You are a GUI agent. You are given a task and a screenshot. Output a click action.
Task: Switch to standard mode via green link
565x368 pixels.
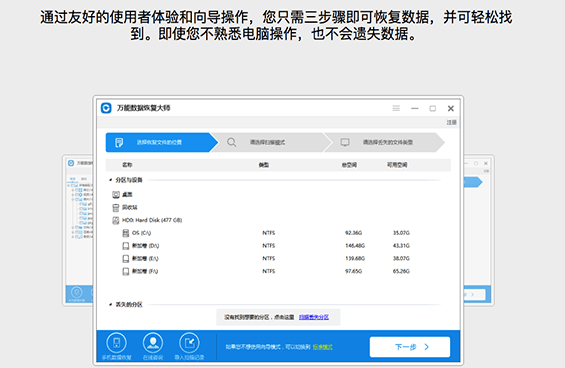[322, 347]
